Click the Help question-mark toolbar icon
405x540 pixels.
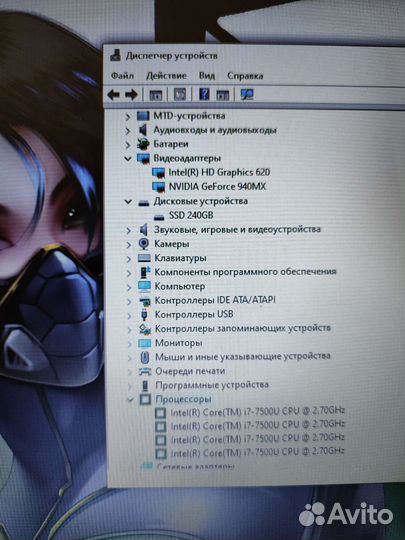204,94
